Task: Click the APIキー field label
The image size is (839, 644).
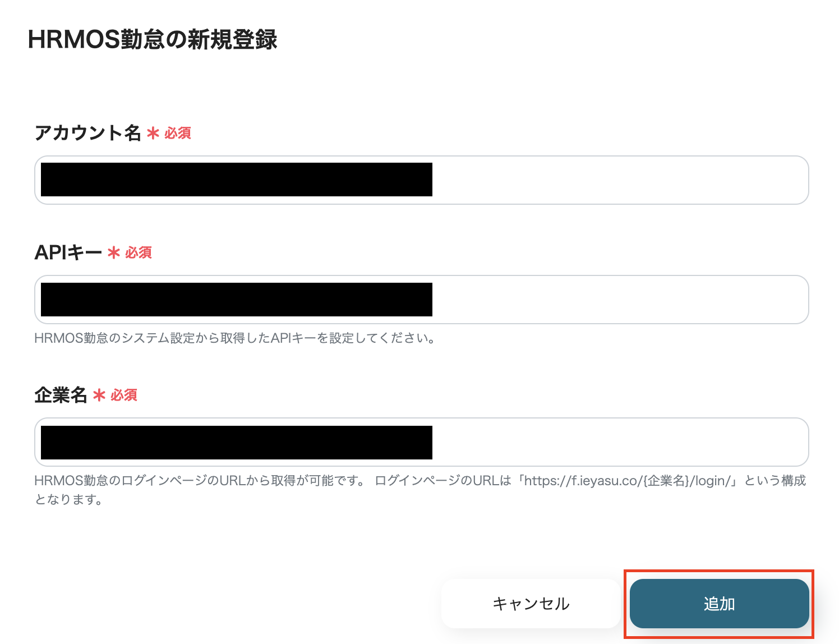Action: [x=68, y=252]
